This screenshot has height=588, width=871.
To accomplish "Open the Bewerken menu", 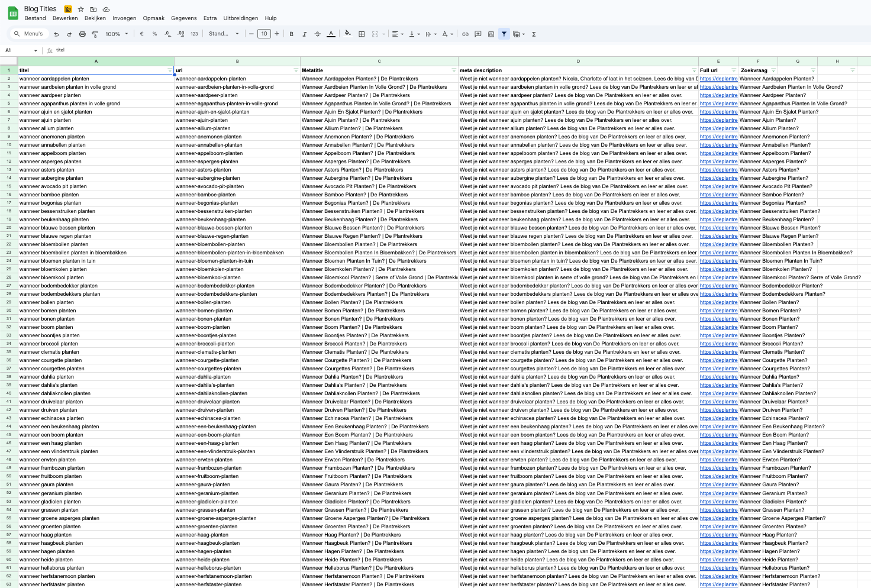I will tap(65, 18).
